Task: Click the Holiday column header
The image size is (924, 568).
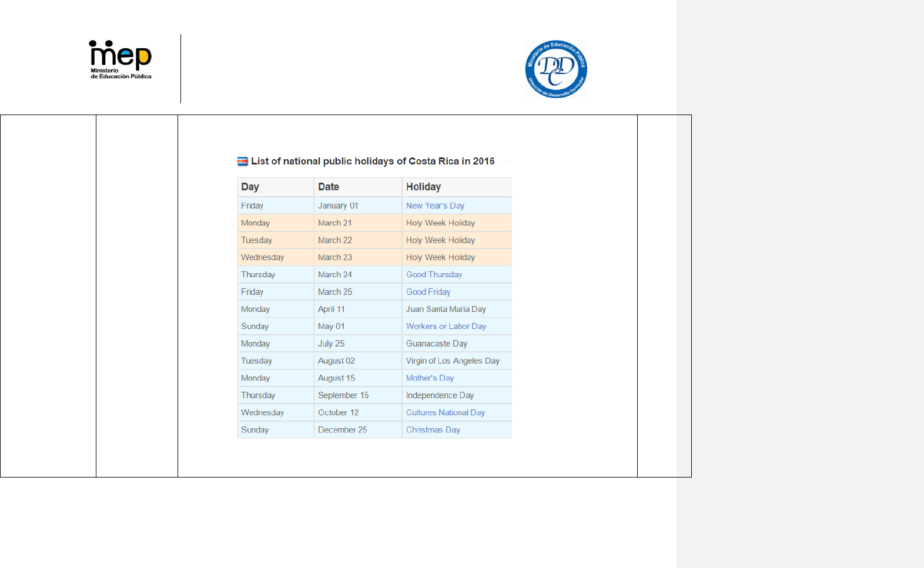Action: coord(423,187)
